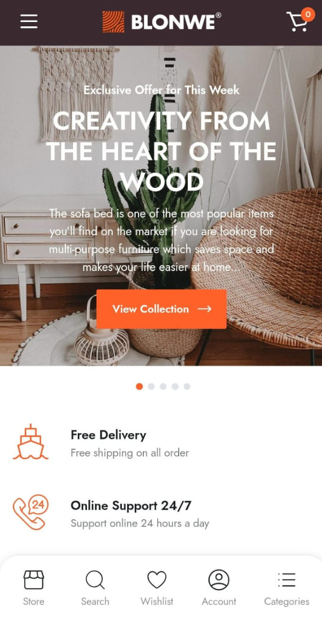Go to third slide dot
Image resolution: width=322 pixels, height=644 pixels.
point(163,386)
